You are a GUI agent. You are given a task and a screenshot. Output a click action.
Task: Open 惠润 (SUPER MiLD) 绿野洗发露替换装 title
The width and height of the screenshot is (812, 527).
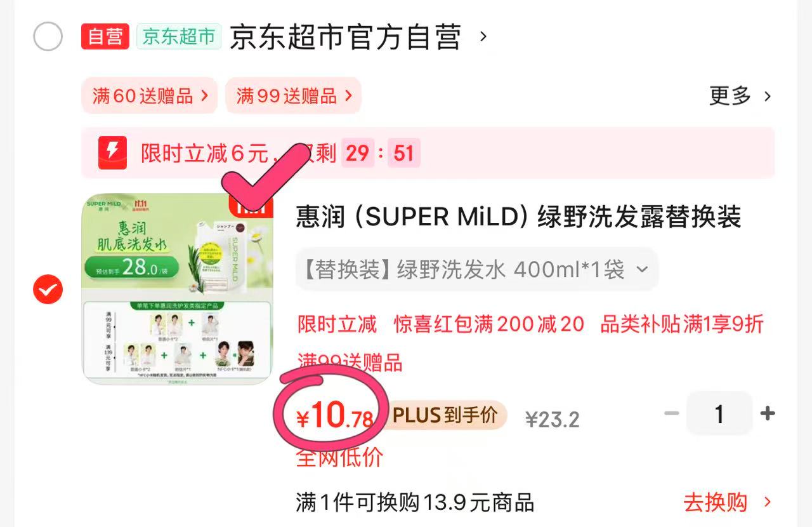point(518,218)
